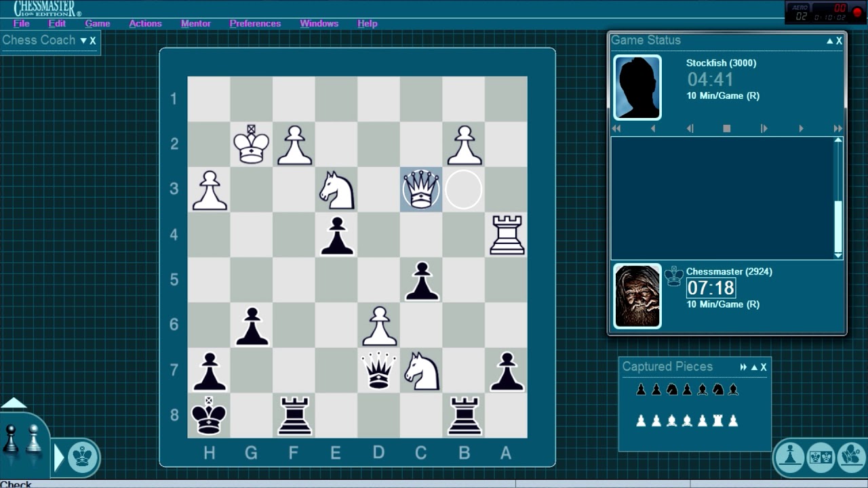This screenshot has width=868, height=488.
Task: Expand the bottom-left panel up arrow
Action: [14, 403]
